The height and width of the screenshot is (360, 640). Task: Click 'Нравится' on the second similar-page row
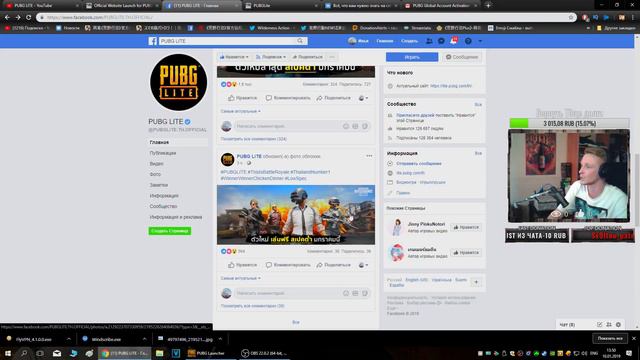[466, 253]
